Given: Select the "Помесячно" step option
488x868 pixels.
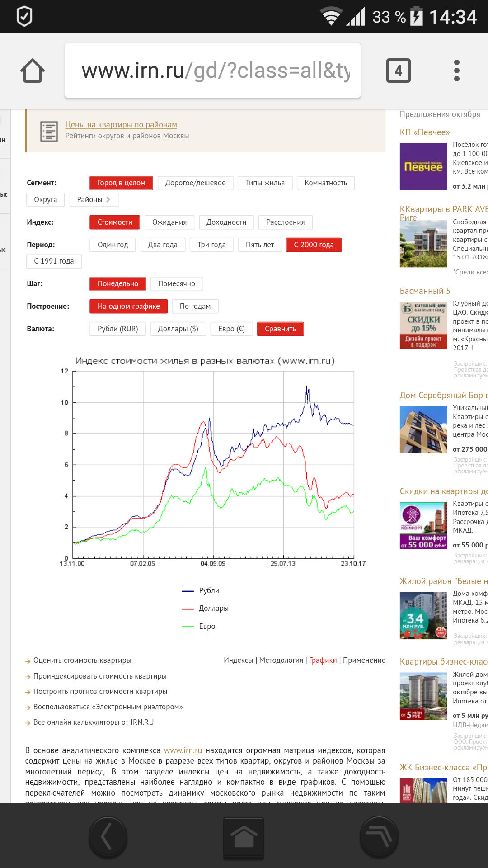Looking at the screenshot, I should tap(176, 283).
